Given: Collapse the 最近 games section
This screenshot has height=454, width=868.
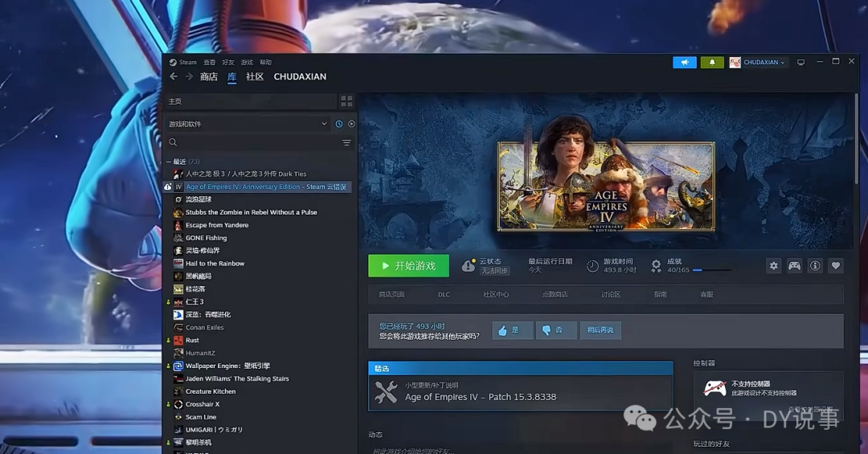Looking at the screenshot, I should click(169, 162).
